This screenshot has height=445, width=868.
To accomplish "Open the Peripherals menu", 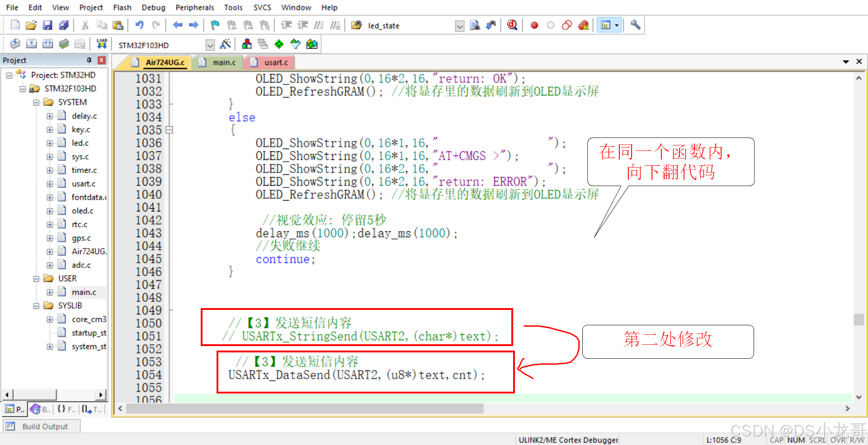I will click(x=194, y=8).
